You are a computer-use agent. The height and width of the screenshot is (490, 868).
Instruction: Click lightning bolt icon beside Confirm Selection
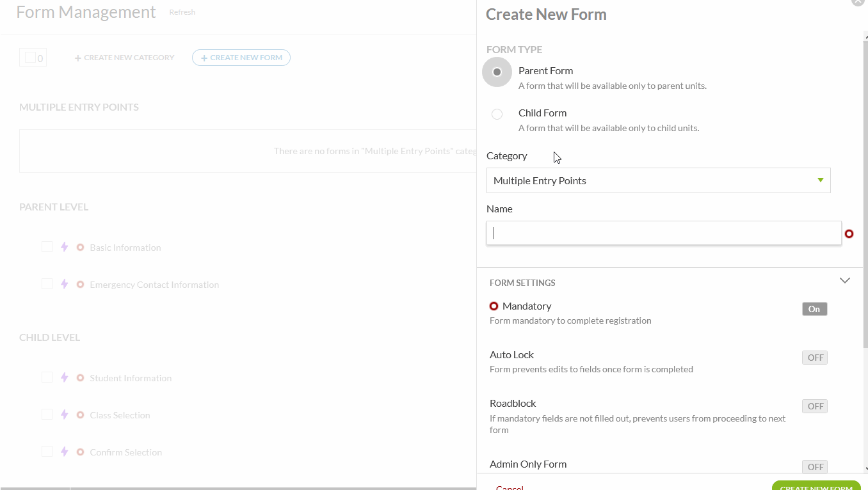pyautogui.click(x=64, y=452)
